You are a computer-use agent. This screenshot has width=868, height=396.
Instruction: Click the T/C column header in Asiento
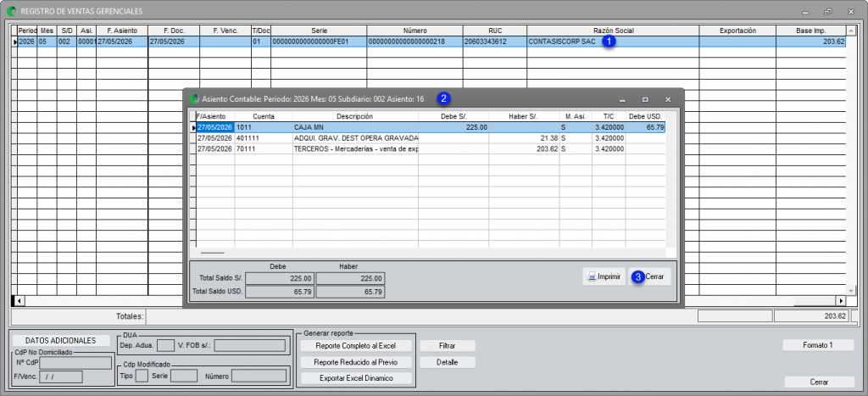tap(609, 117)
